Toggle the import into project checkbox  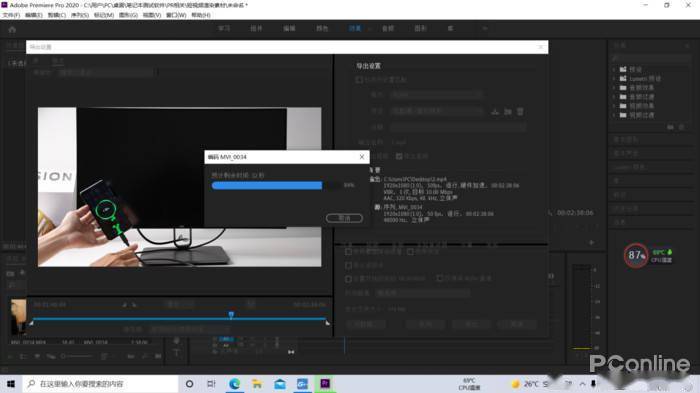coord(348,265)
